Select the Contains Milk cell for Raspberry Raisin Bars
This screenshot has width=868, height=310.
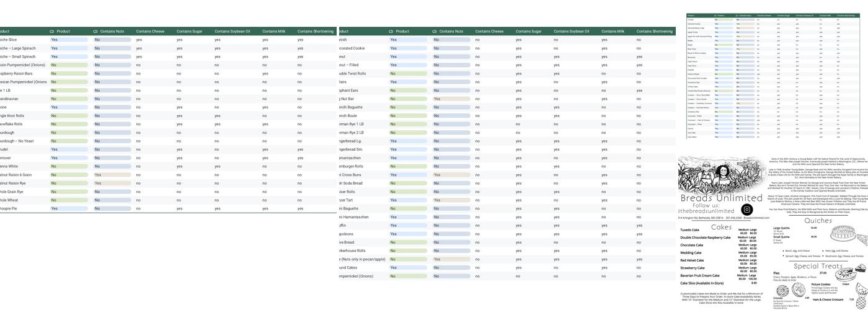pos(265,74)
